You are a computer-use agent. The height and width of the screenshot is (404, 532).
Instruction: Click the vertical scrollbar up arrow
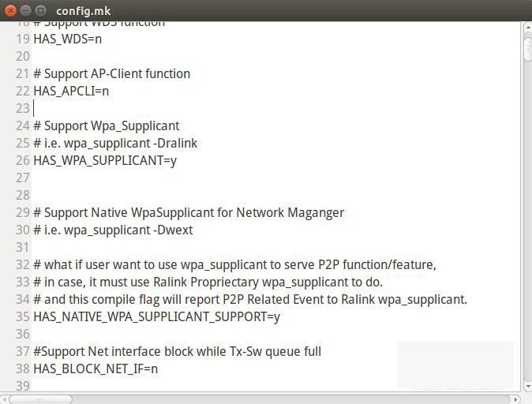527,27
